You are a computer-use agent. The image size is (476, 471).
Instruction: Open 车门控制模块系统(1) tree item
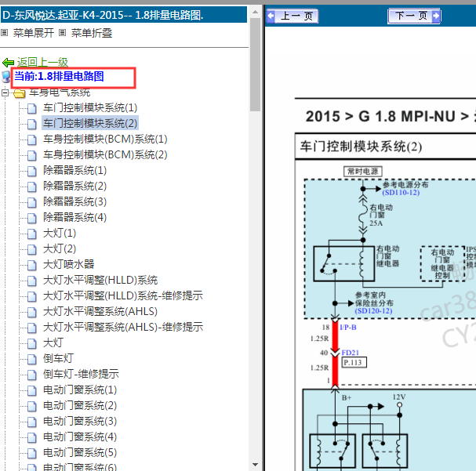pos(90,107)
